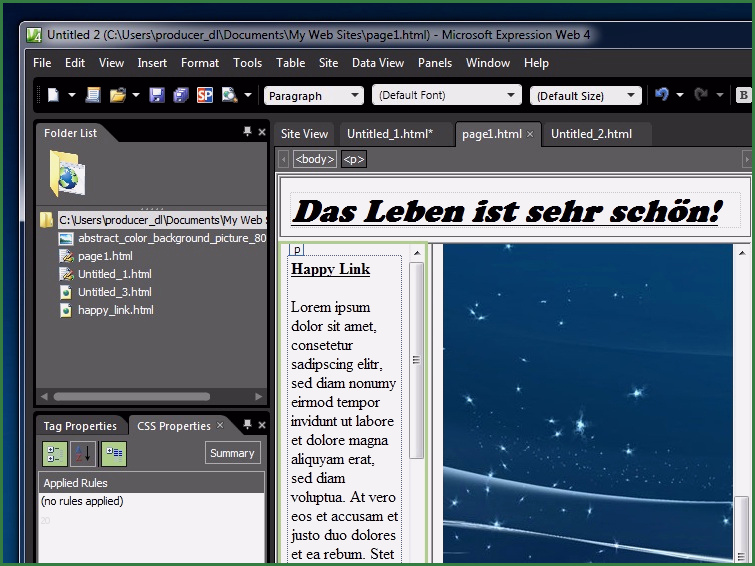Click the Undo arrow icon

click(x=661, y=96)
